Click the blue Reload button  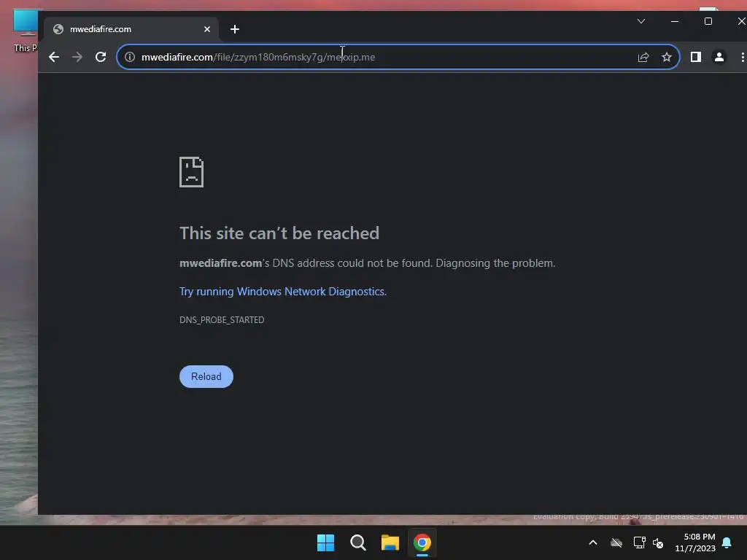pyautogui.click(x=206, y=377)
